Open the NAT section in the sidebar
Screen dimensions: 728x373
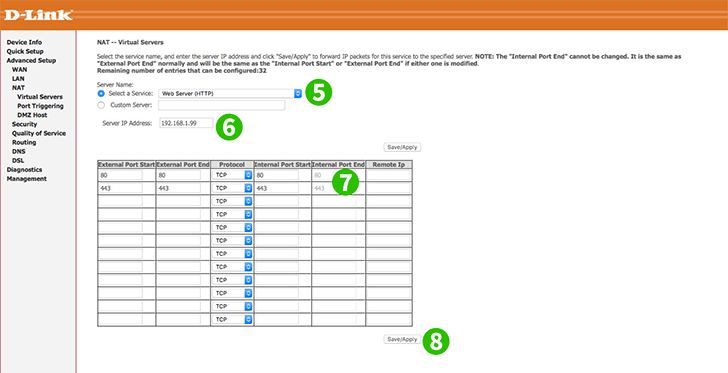pyautogui.click(x=19, y=88)
